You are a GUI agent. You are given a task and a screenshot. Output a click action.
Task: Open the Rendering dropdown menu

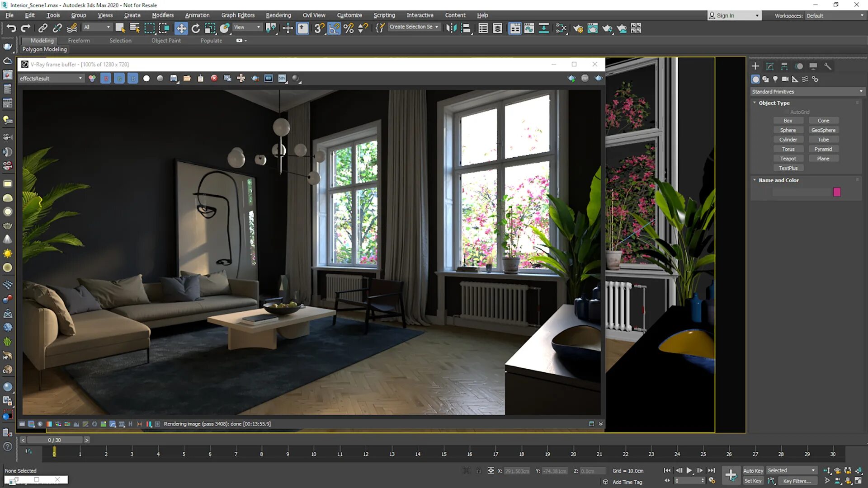point(278,15)
